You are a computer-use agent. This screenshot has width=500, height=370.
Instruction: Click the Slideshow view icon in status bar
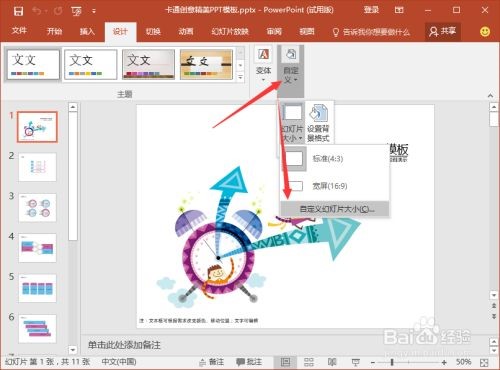pos(356,362)
